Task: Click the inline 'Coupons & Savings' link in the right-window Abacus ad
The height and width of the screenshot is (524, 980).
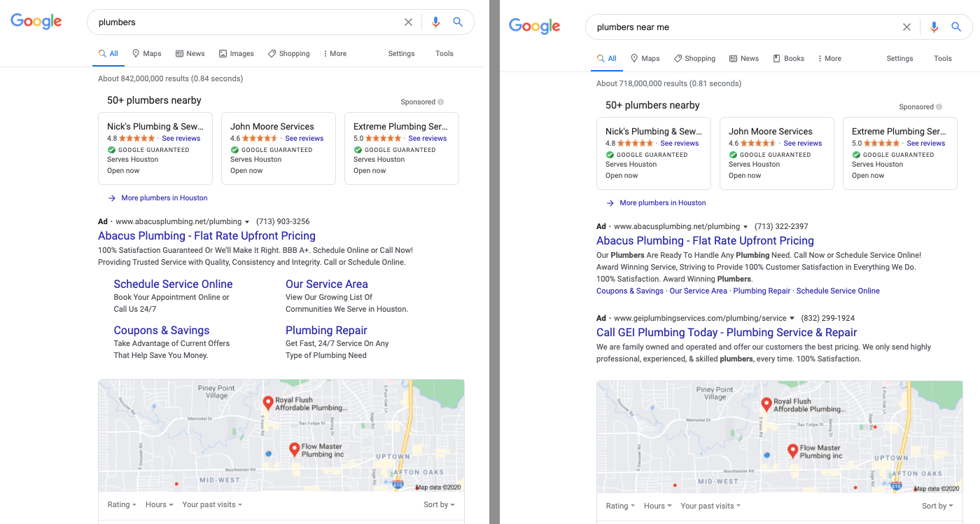Action: (630, 291)
